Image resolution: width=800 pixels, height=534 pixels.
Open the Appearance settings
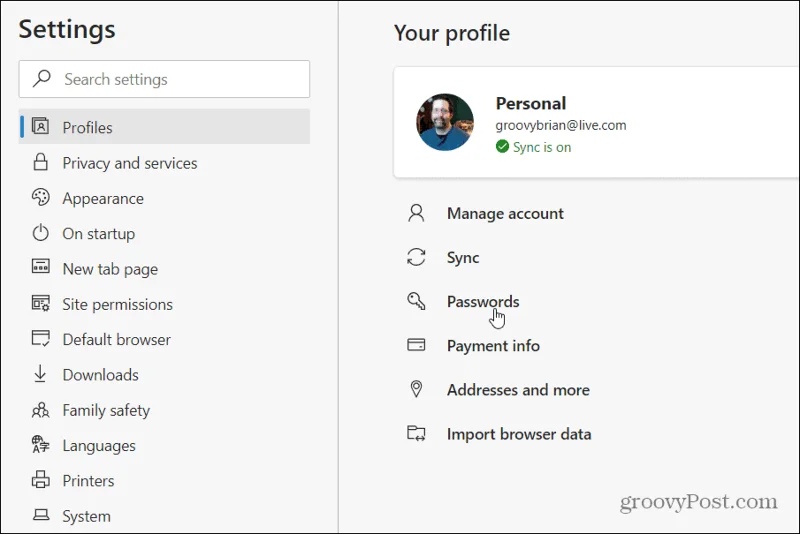click(x=164, y=198)
